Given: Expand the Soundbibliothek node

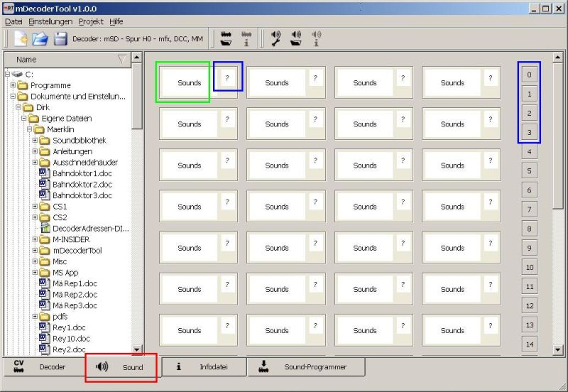Looking at the screenshot, I should (x=35, y=140).
